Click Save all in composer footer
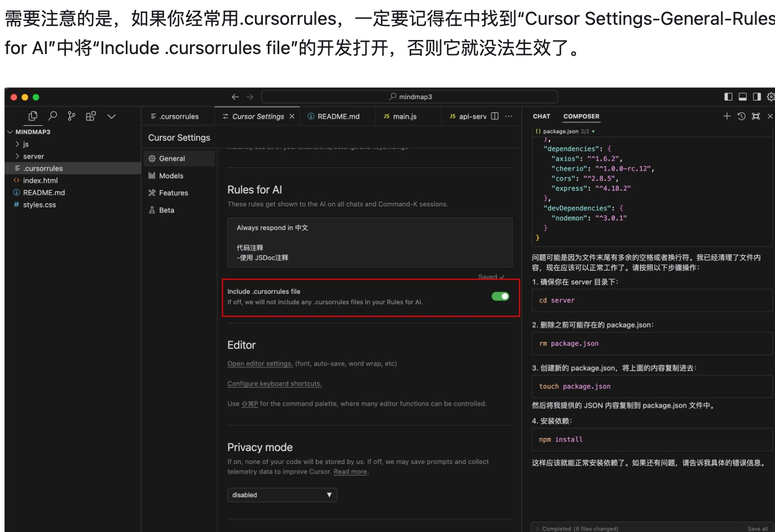The width and height of the screenshot is (775, 532). point(758,529)
